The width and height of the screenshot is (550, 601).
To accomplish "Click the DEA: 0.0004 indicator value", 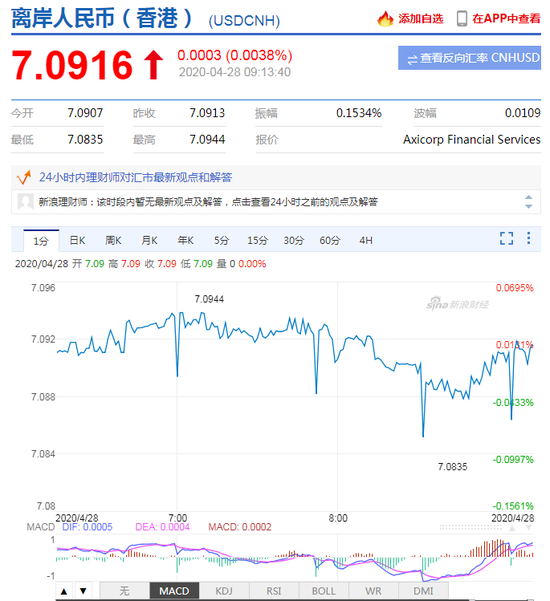I will 162,527.
